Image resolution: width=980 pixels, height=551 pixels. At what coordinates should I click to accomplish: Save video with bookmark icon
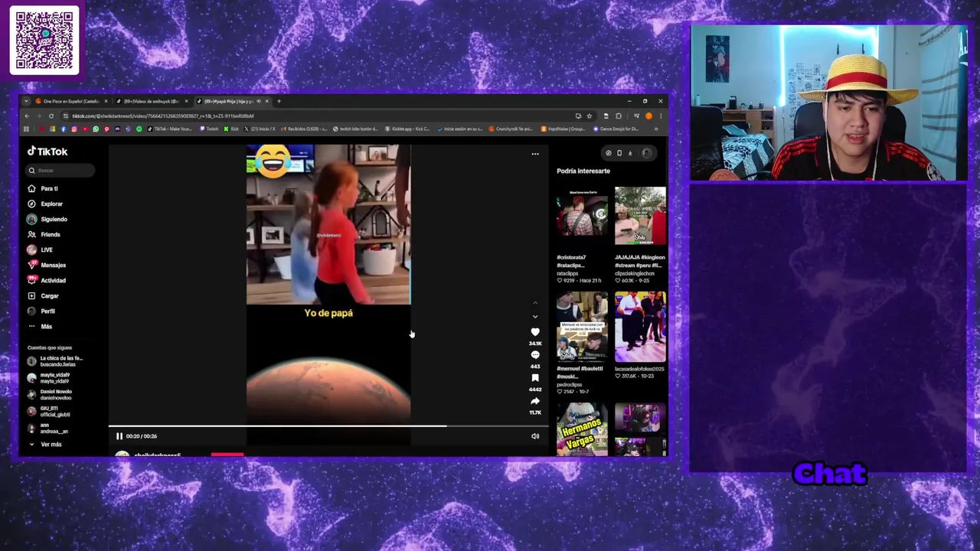(x=535, y=378)
